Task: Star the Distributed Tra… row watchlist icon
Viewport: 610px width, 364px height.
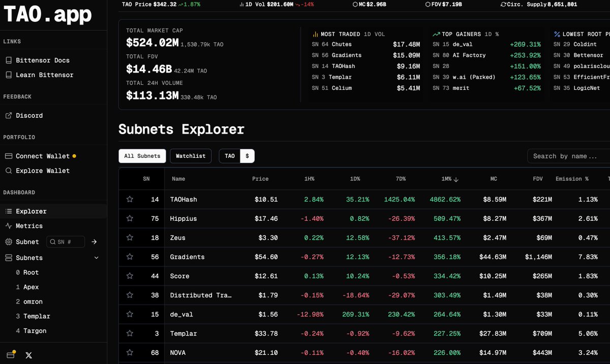Action: 130,295
